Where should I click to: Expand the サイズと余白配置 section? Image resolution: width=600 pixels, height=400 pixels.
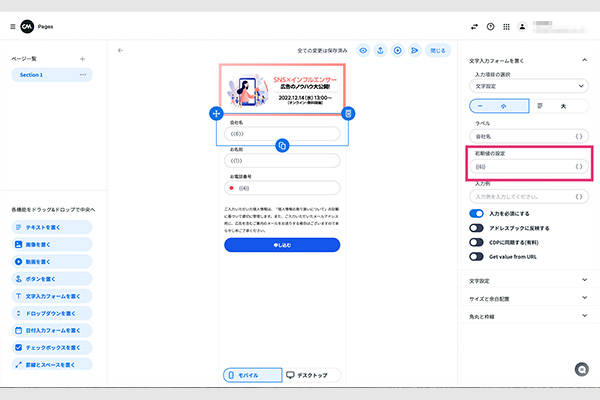click(x=528, y=299)
